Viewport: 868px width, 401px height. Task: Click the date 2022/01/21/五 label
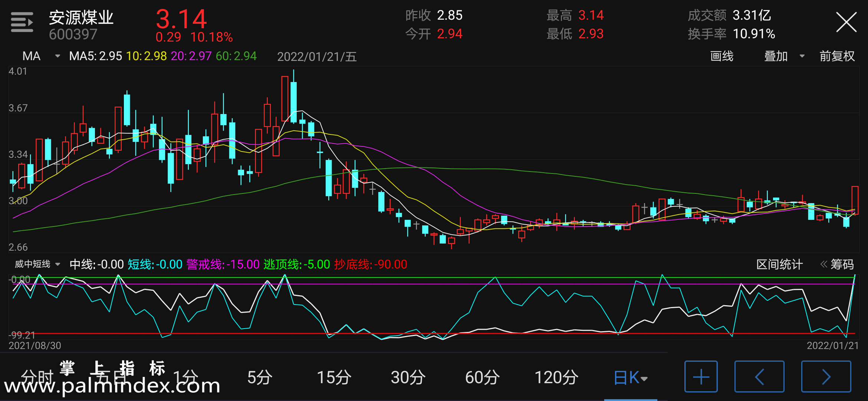(x=317, y=56)
